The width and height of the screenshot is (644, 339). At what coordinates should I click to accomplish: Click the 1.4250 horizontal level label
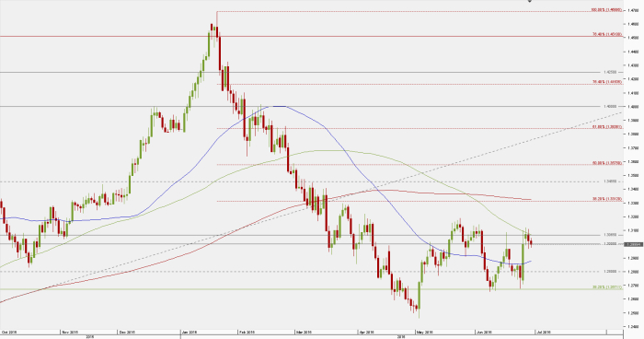click(x=610, y=72)
